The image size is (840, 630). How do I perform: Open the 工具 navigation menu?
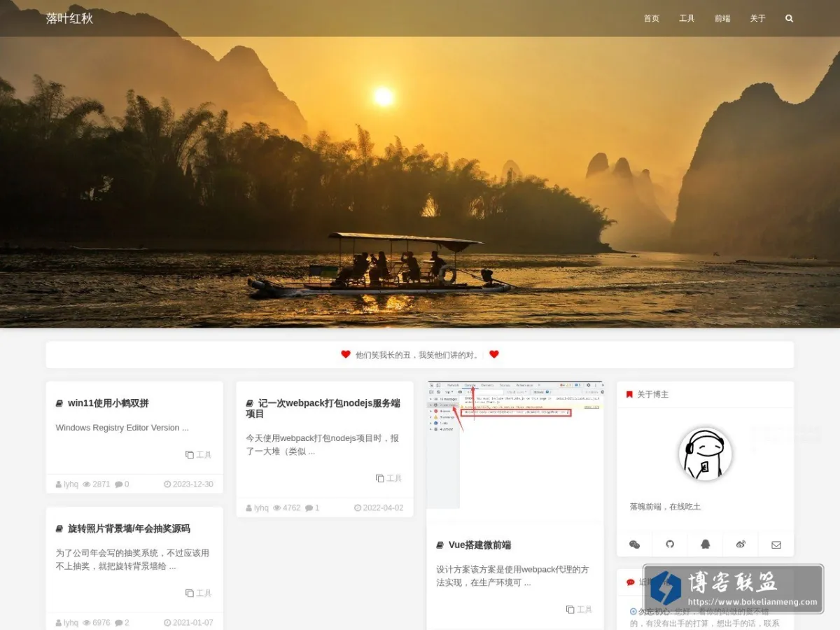687,18
